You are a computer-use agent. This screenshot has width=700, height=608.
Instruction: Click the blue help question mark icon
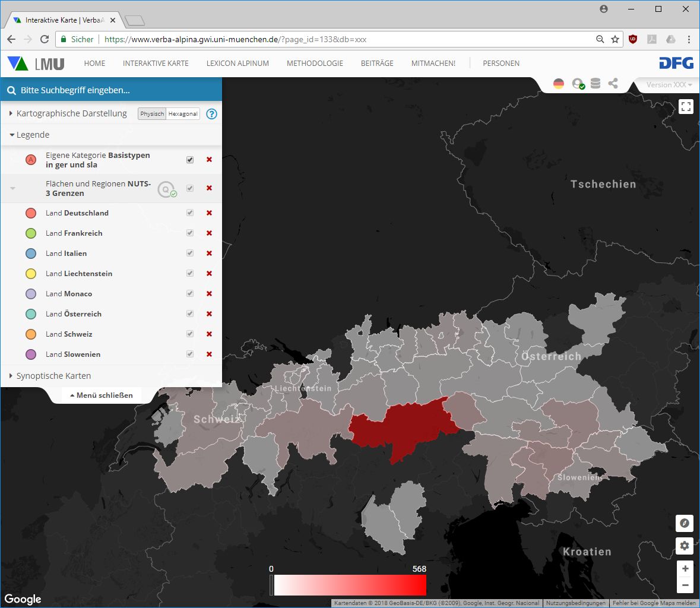(x=211, y=114)
